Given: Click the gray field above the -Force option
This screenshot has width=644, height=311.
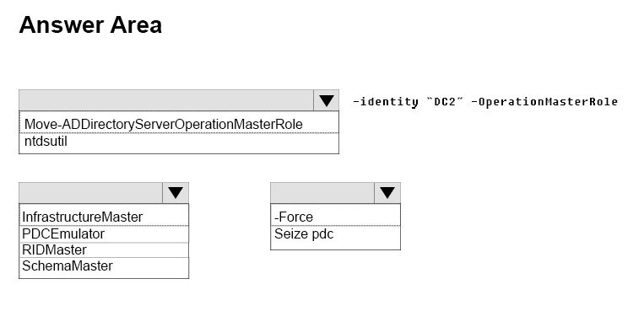Looking at the screenshot, I should tap(322, 193).
